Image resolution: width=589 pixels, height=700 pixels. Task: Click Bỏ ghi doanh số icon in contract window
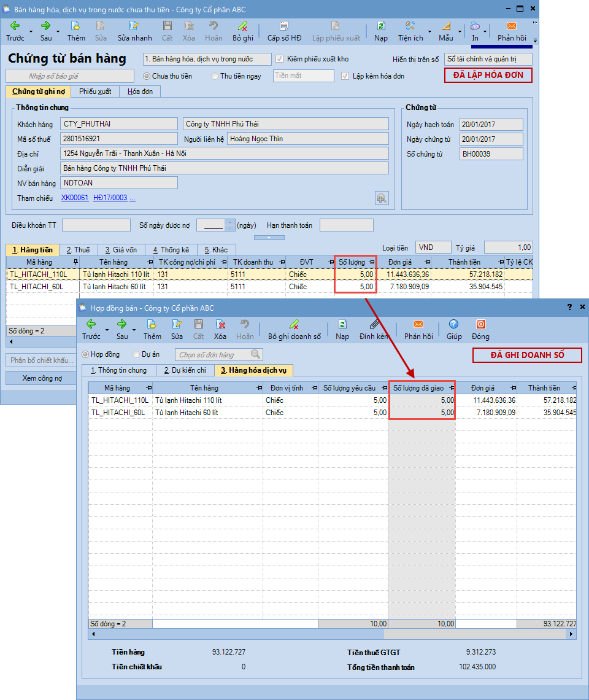tap(294, 325)
